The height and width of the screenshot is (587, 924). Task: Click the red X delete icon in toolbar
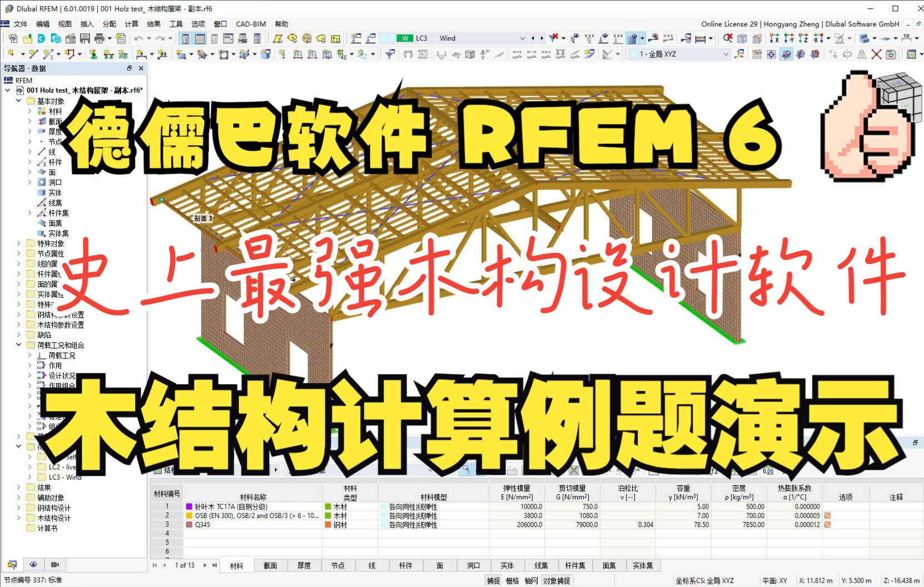(x=876, y=54)
